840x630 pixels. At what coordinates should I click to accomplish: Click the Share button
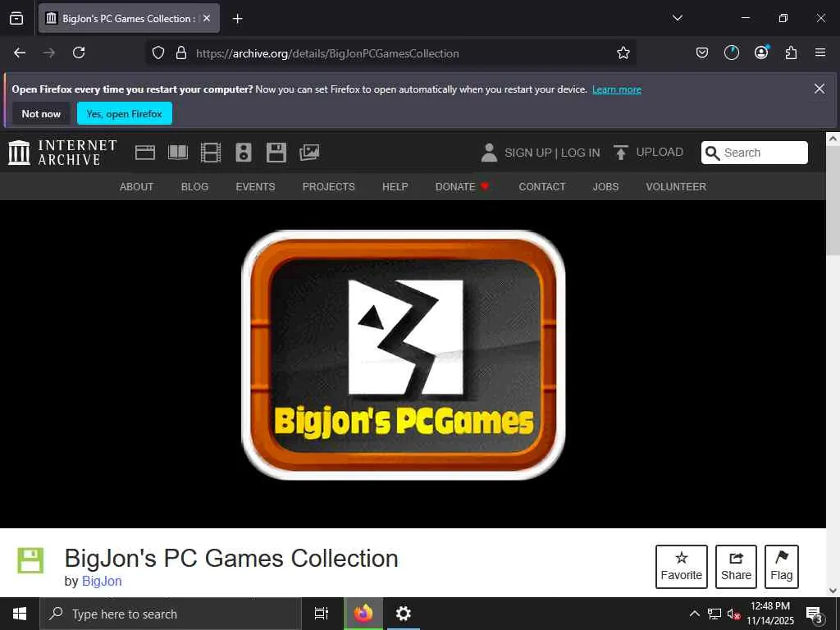pos(736,567)
